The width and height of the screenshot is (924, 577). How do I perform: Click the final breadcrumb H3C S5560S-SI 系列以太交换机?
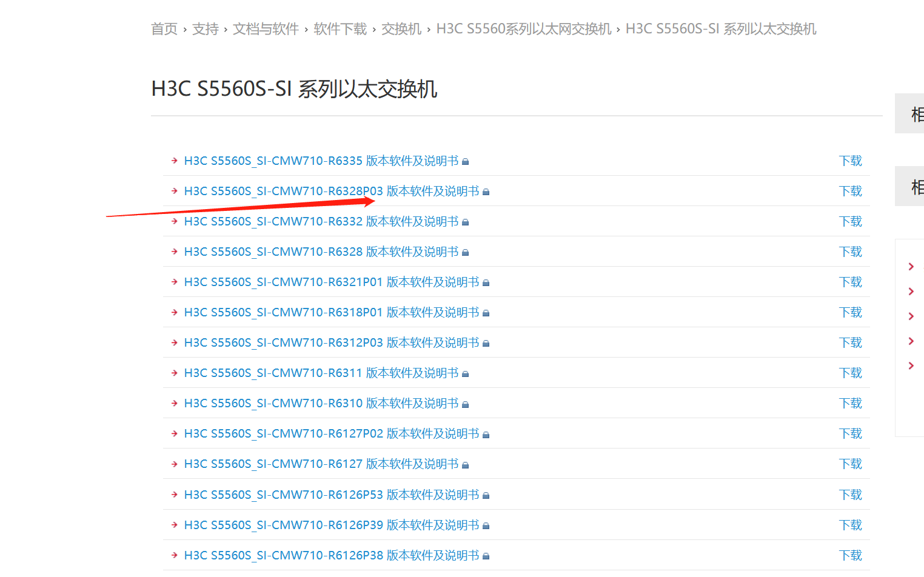721,29
